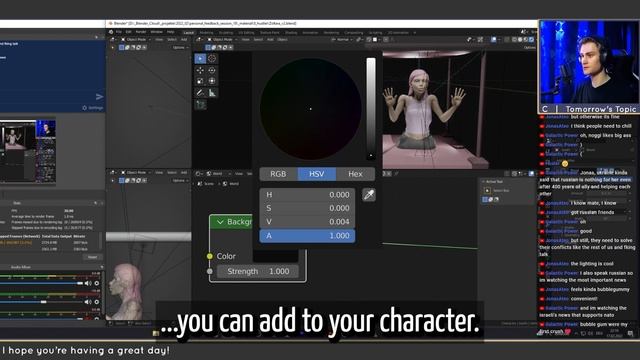This screenshot has width=640, height=360.
Task: Open the Options dropdown in the top-left viewport
Action: (x=180, y=47)
